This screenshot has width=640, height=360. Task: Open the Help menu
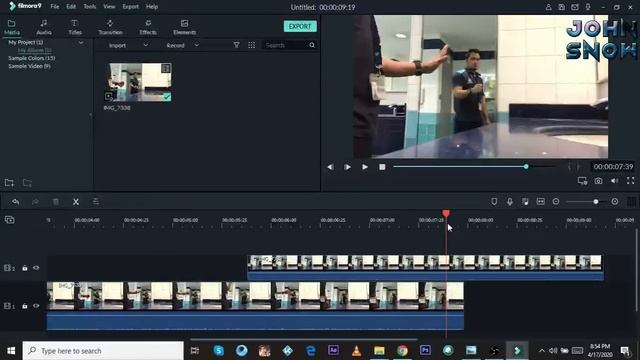pyautogui.click(x=152, y=7)
